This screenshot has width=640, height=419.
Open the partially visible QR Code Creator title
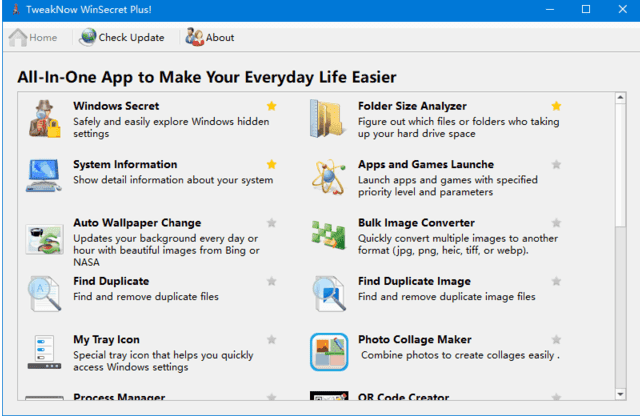404,397
